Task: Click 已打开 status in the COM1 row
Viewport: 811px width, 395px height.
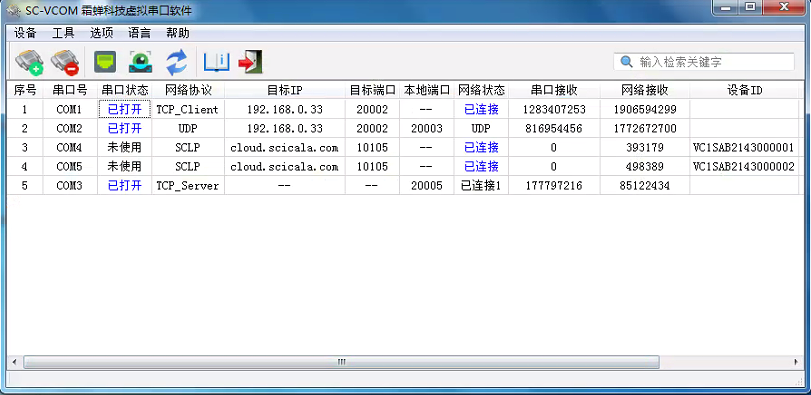Action: tap(125, 110)
